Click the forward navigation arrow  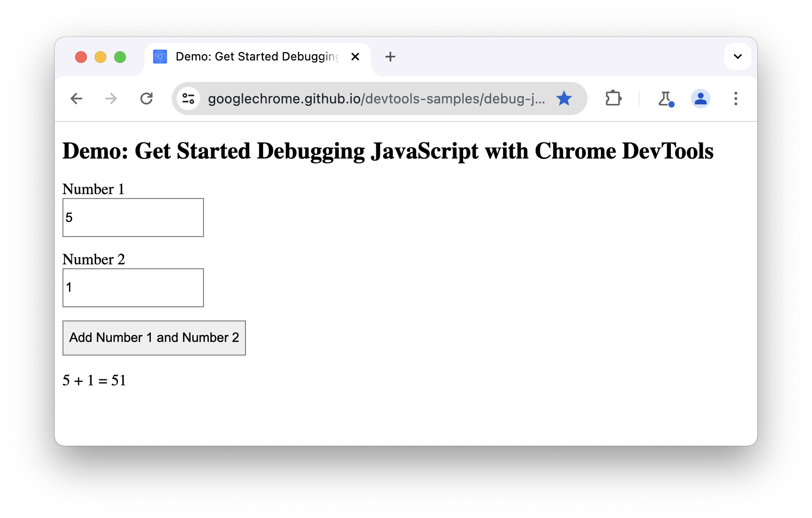coord(111,99)
